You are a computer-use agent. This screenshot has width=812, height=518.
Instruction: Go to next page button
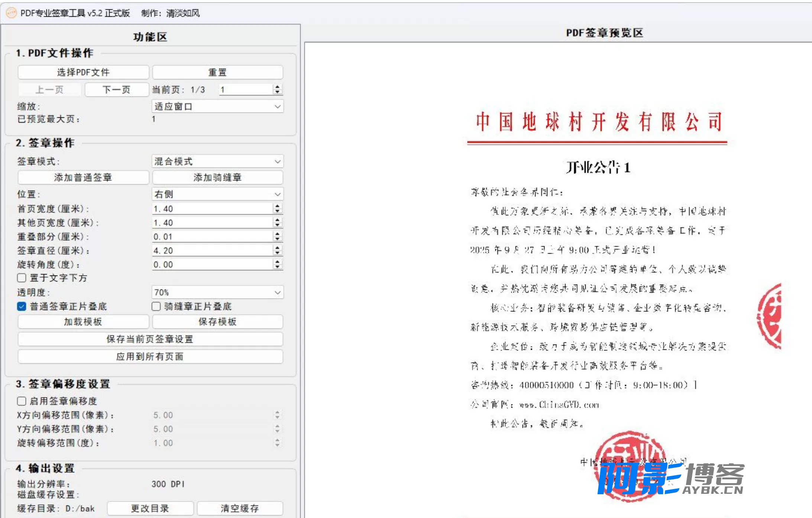[x=116, y=89]
